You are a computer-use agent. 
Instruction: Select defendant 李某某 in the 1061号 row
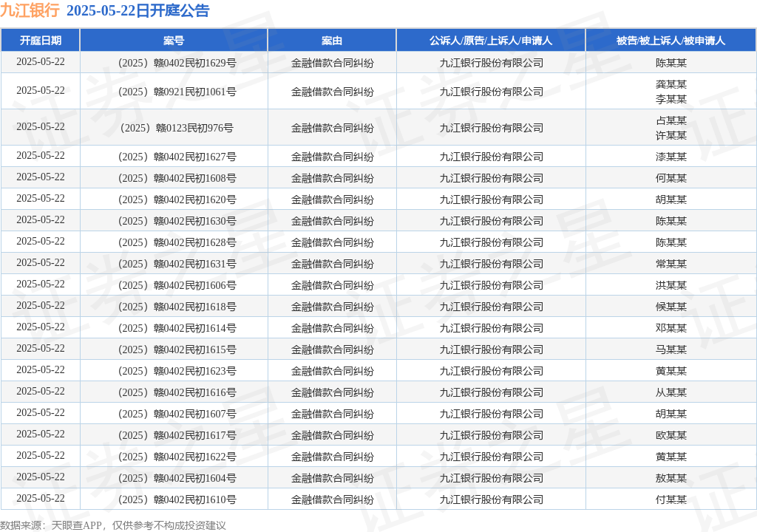671,99
